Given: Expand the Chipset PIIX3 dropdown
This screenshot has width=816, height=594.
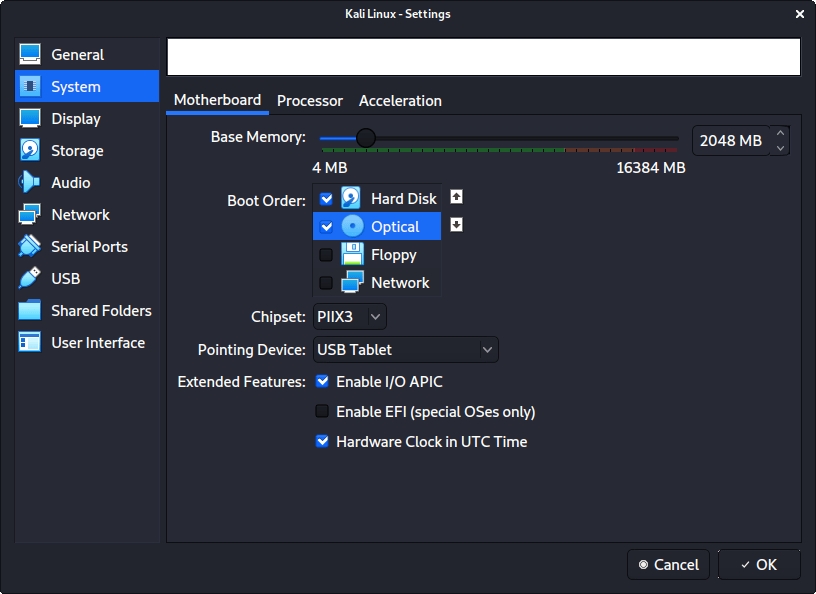Looking at the screenshot, I should (x=349, y=317).
